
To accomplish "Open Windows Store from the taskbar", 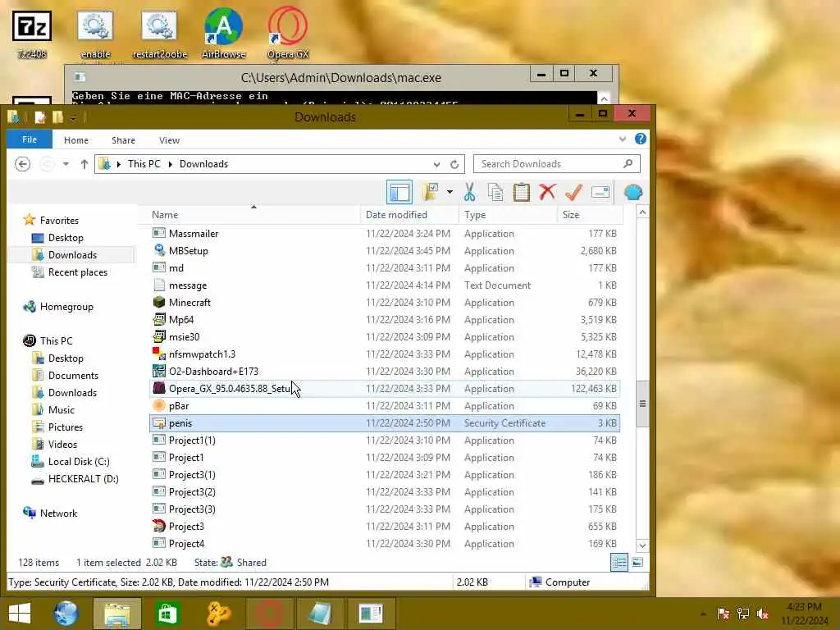I will coord(167,614).
